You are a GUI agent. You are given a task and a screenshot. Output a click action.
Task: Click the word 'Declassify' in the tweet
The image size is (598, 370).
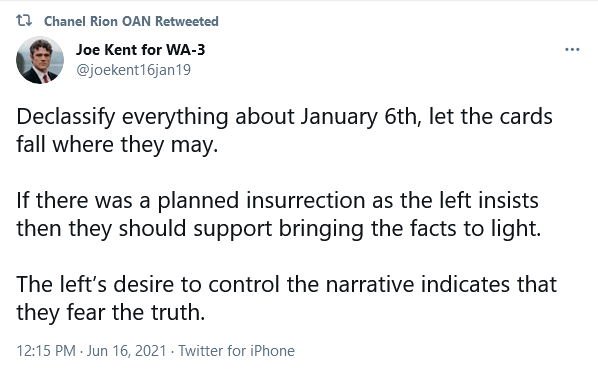click(66, 117)
